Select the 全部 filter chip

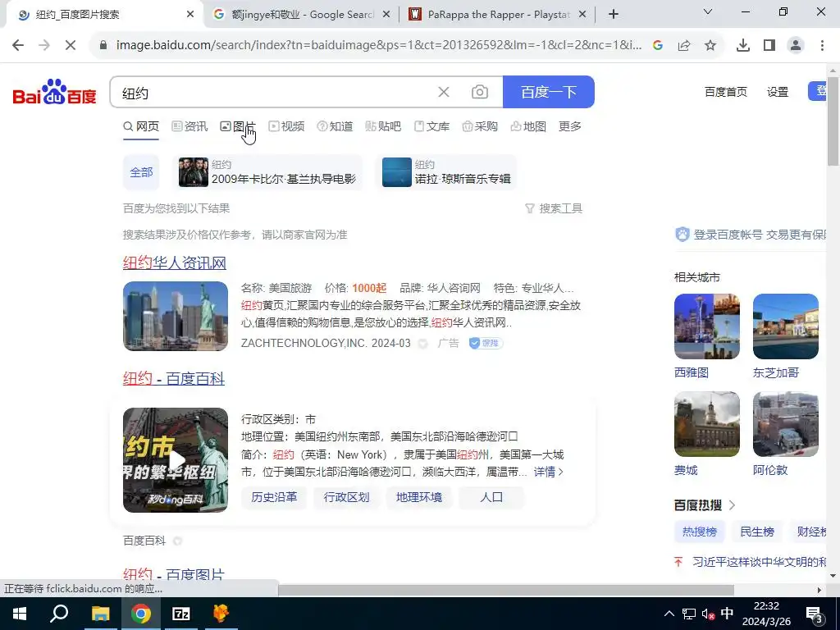[141, 172]
